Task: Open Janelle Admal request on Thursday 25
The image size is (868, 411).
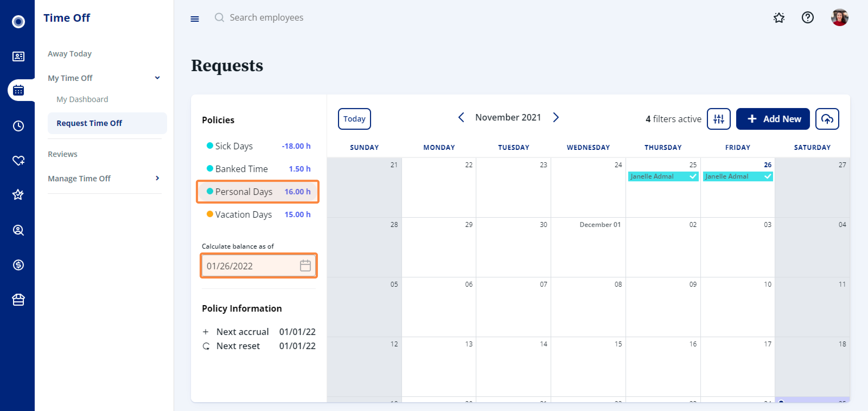Action: 663,176
